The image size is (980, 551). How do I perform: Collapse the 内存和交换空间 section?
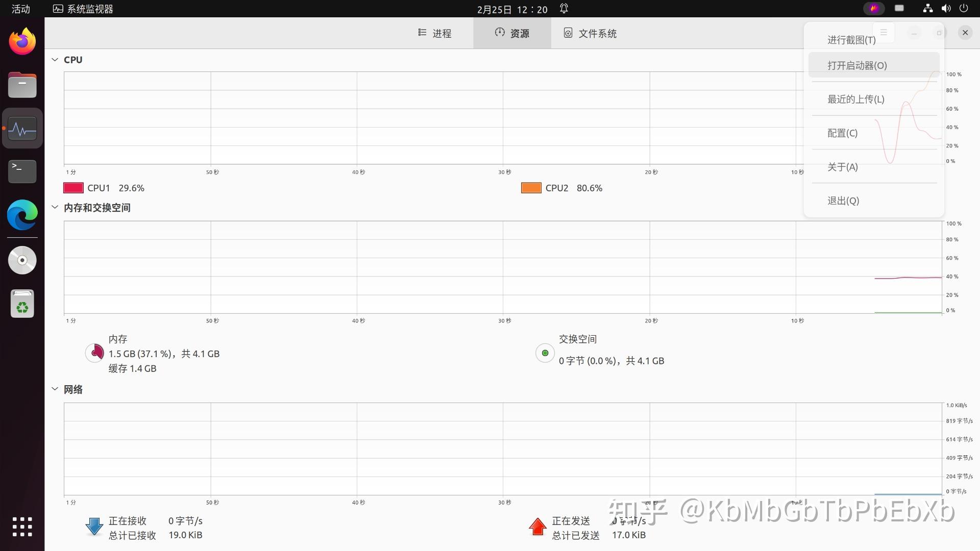[x=55, y=207]
